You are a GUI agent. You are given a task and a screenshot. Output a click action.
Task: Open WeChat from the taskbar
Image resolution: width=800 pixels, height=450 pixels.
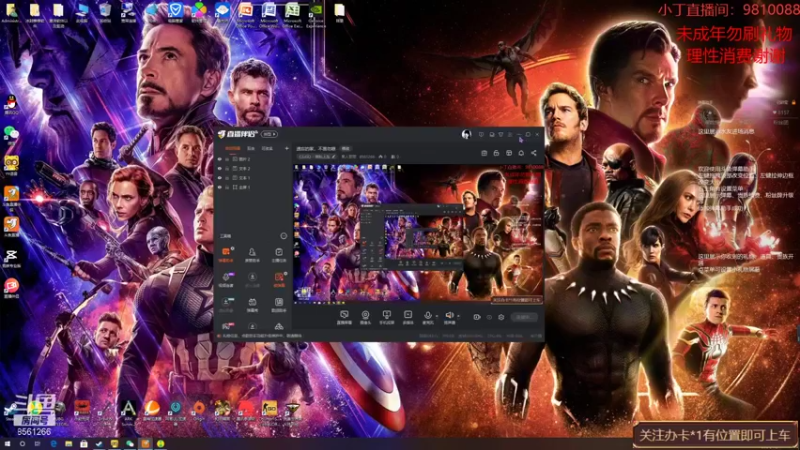tap(130, 444)
